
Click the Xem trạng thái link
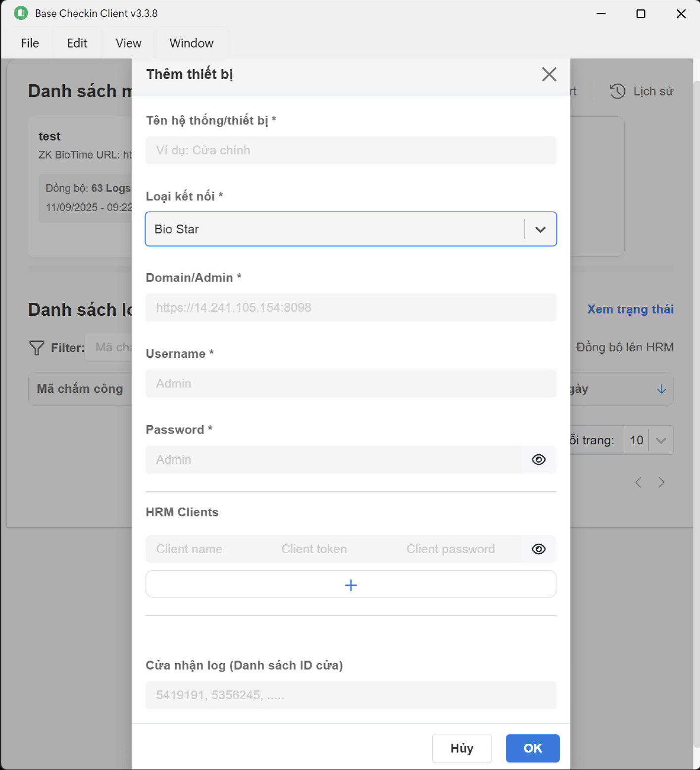[630, 309]
